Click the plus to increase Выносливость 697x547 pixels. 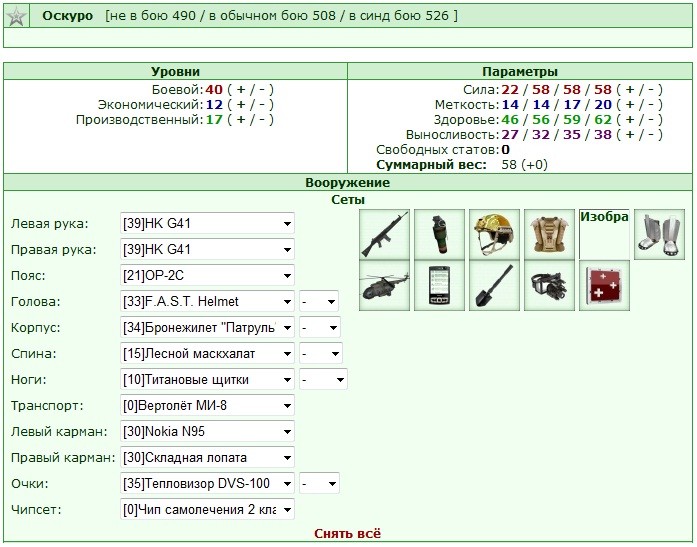pos(630,135)
